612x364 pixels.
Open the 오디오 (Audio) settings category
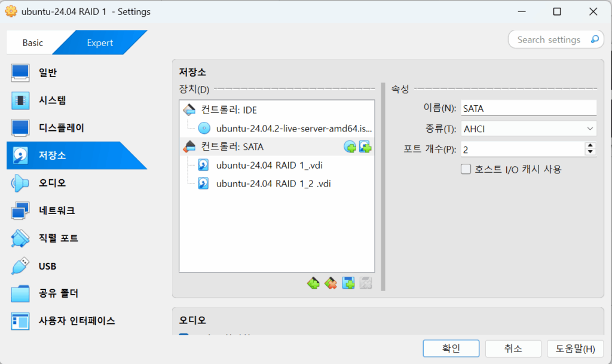(x=76, y=183)
